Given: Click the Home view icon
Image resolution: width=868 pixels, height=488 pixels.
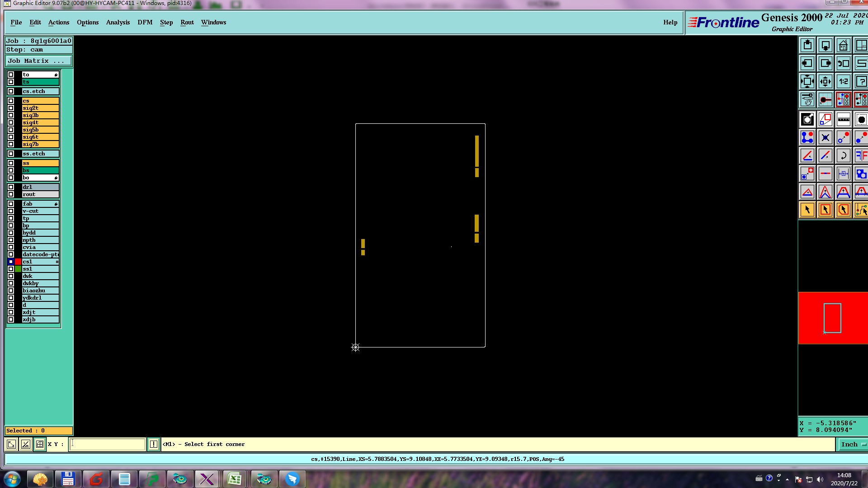Looking at the screenshot, I should coord(843,46).
